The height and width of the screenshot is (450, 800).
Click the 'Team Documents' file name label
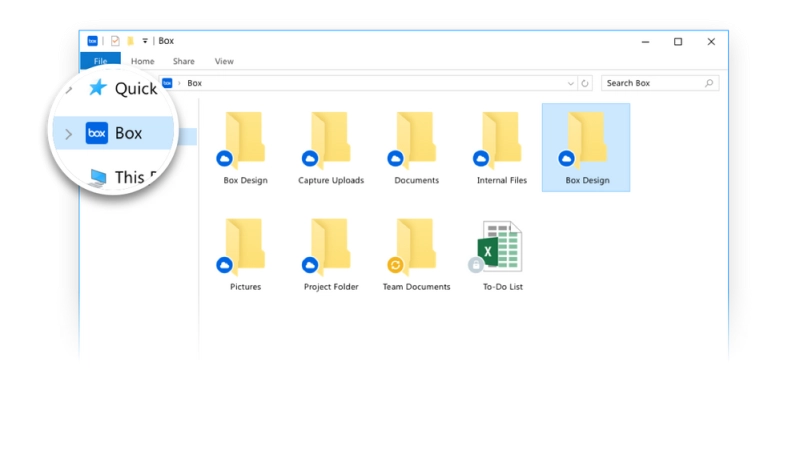(x=416, y=287)
